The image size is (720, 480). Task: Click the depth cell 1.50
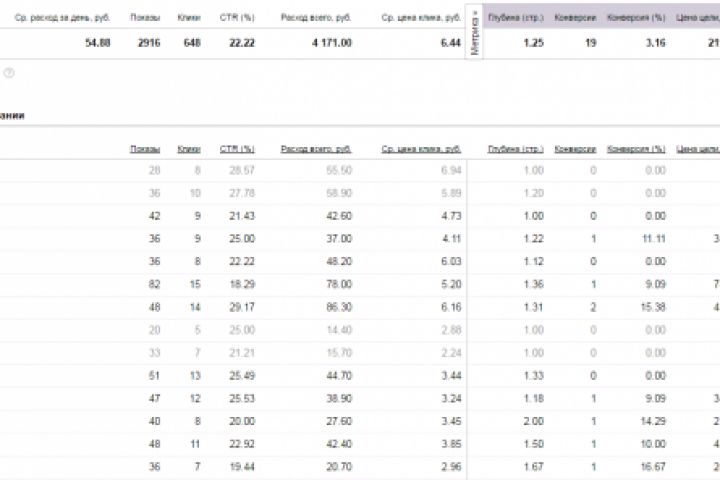tap(534, 444)
